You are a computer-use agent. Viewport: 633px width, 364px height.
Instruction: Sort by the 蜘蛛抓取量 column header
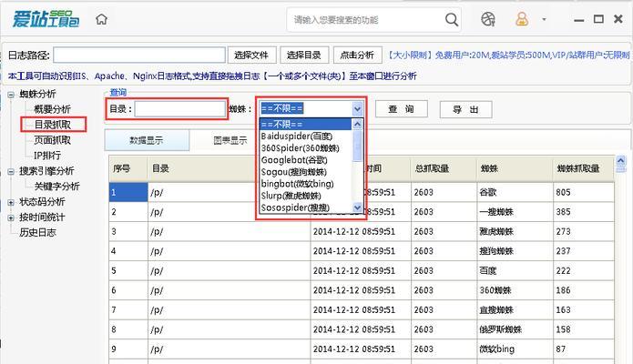pos(583,168)
